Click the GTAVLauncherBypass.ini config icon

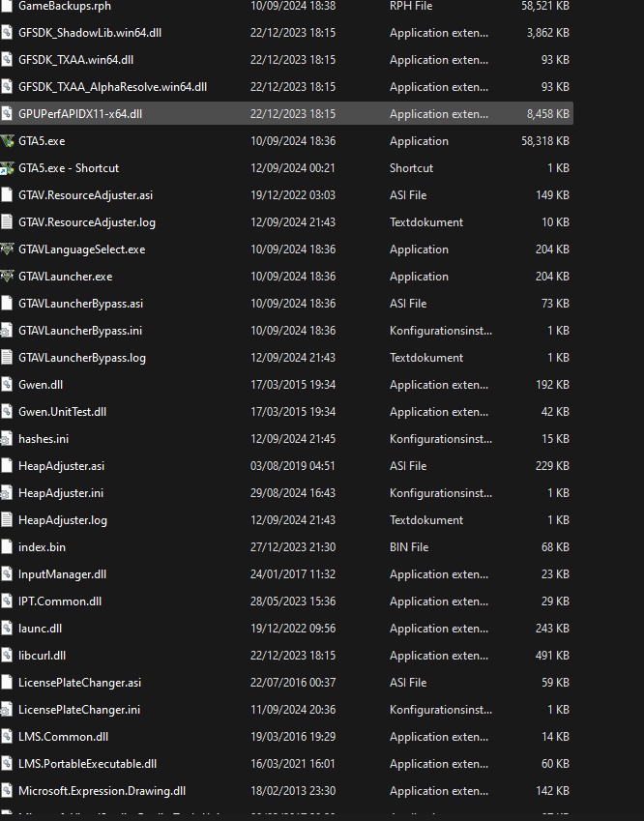tap(6, 331)
